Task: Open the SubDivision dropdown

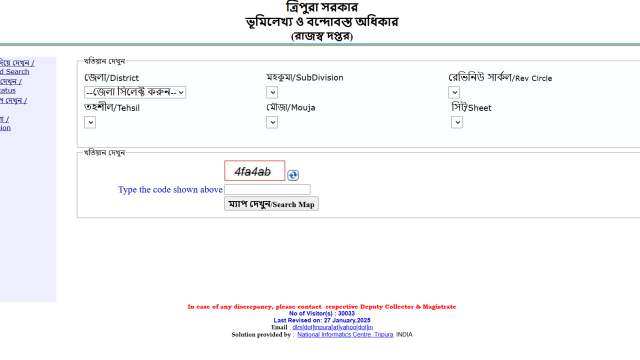Action: coord(272,92)
